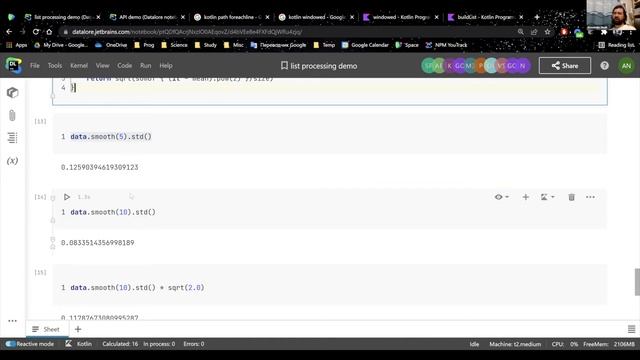This screenshot has width=640, height=360.
Task: Open the Kernel menu
Action: (79, 65)
